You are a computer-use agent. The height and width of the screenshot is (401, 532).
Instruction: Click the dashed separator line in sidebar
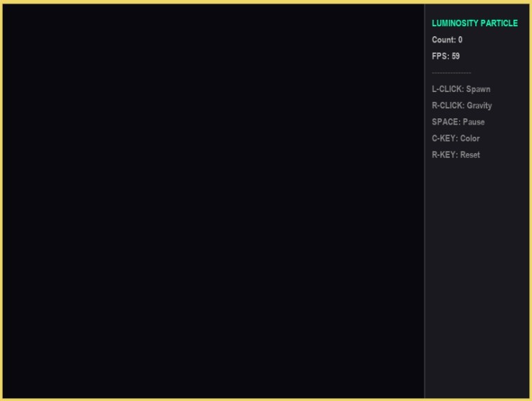(x=451, y=73)
